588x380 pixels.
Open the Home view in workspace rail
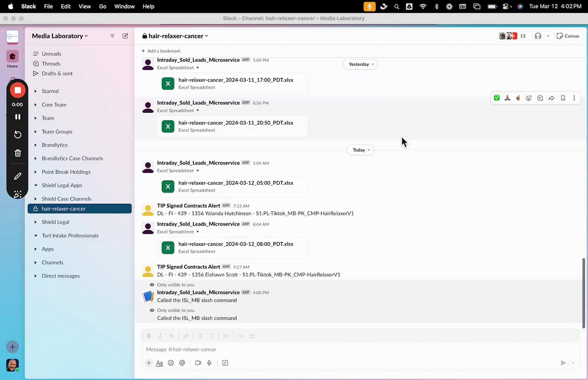(12, 59)
